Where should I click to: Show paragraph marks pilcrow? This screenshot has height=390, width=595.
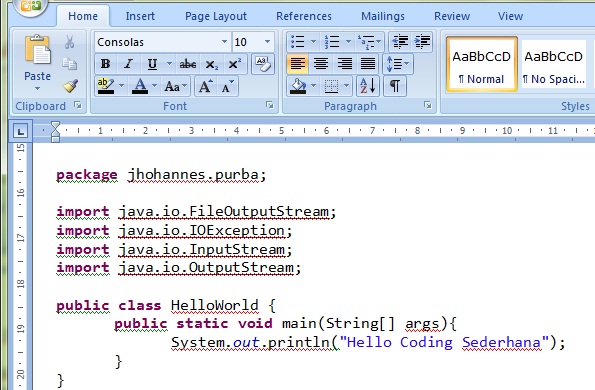click(x=395, y=86)
